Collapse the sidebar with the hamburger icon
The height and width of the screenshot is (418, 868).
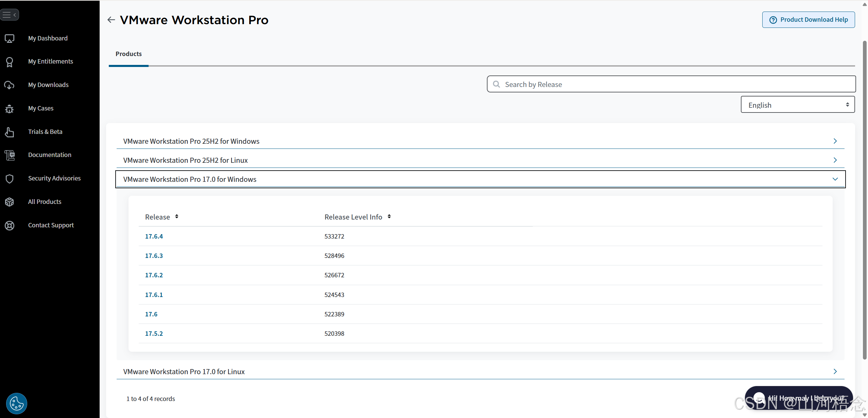coord(9,15)
